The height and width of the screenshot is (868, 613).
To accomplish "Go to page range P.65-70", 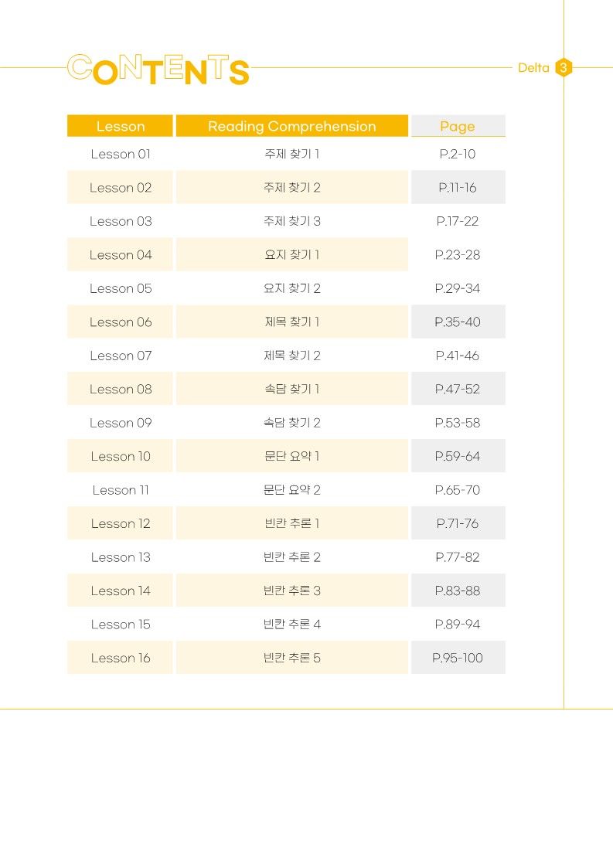I will coord(458,490).
